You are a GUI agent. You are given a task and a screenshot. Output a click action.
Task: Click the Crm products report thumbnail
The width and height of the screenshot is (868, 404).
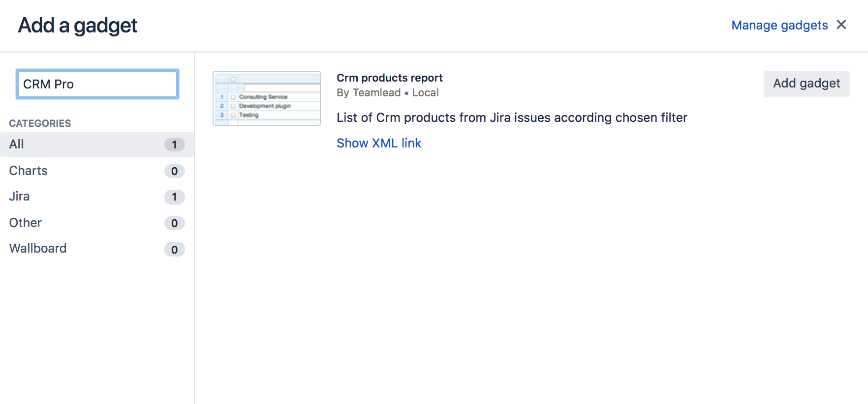(x=267, y=98)
